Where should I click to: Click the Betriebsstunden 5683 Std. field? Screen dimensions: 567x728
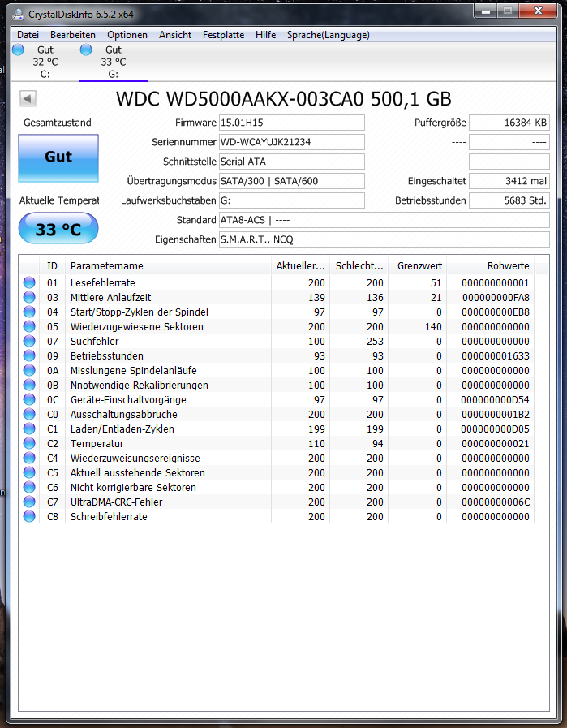(509, 200)
